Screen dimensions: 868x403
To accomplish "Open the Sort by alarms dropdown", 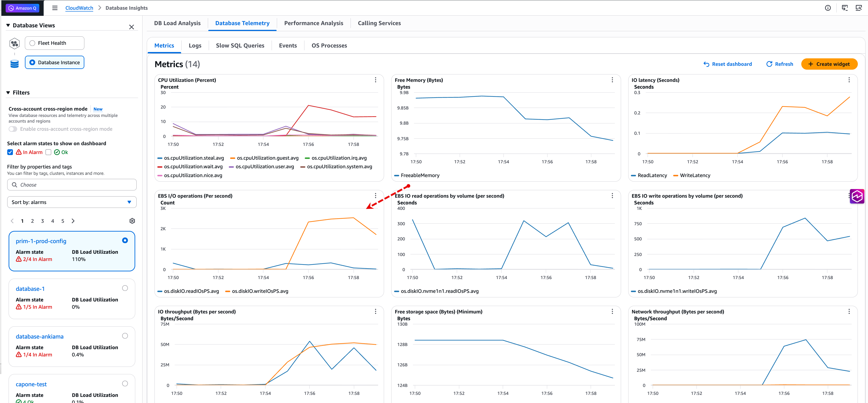I will click(x=71, y=202).
